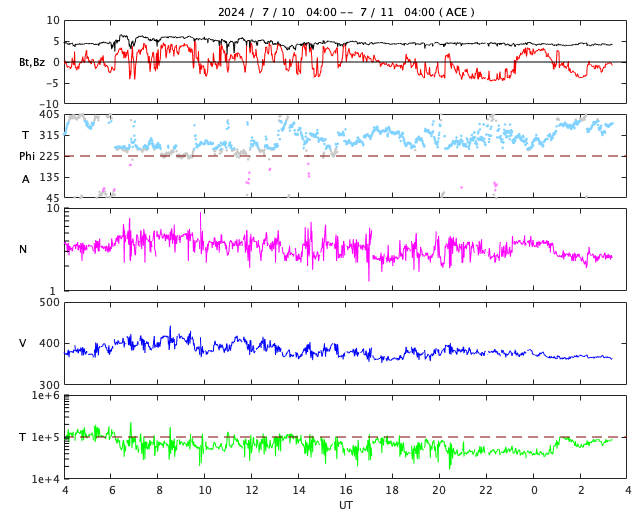Click the 16 hour label on the UT axis
Viewport: 640px width, 512px height.
pyautogui.click(x=346, y=490)
